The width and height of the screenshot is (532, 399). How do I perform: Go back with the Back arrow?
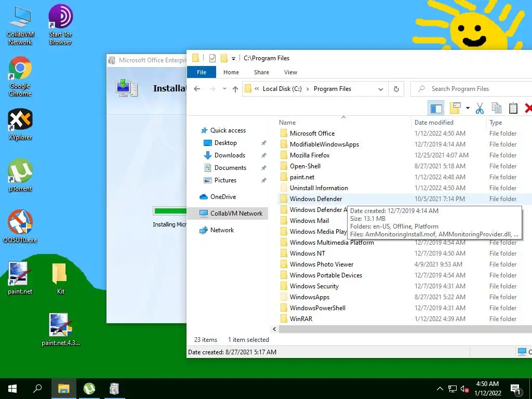pyautogui.click(x=197, y=89)
